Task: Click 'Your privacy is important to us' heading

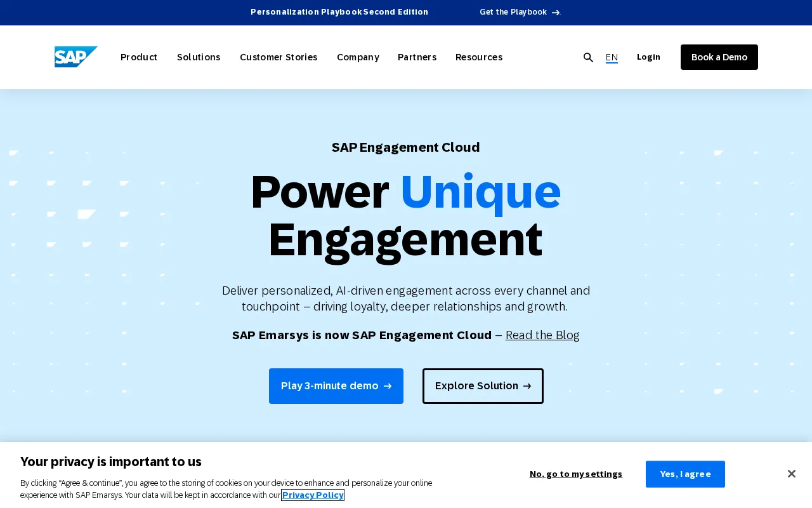Action: click(x=111, y=462)
